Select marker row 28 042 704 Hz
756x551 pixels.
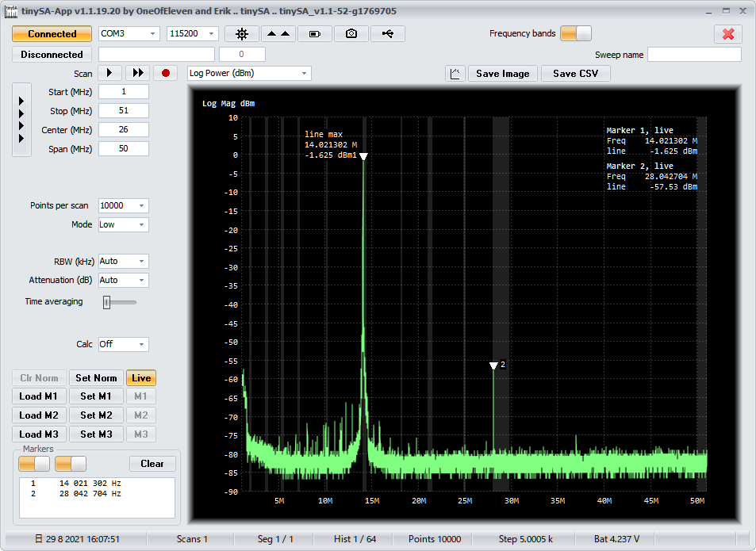(x=97, y=494)
